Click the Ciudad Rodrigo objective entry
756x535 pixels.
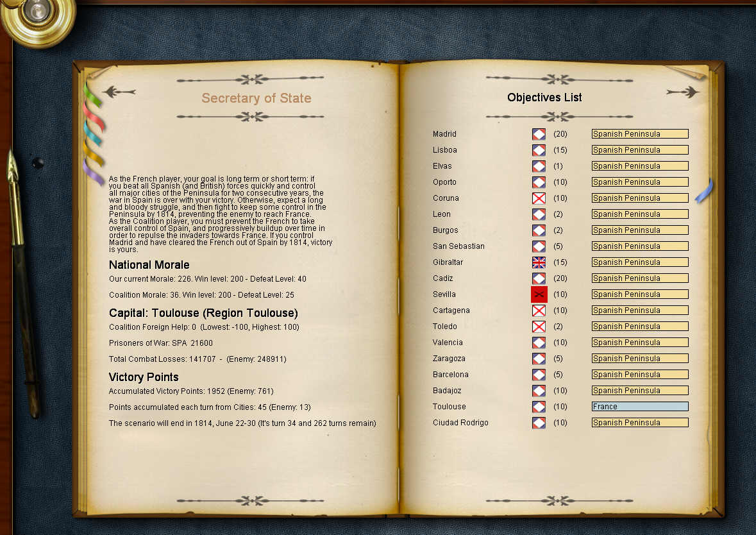click(x=460, y=423)
